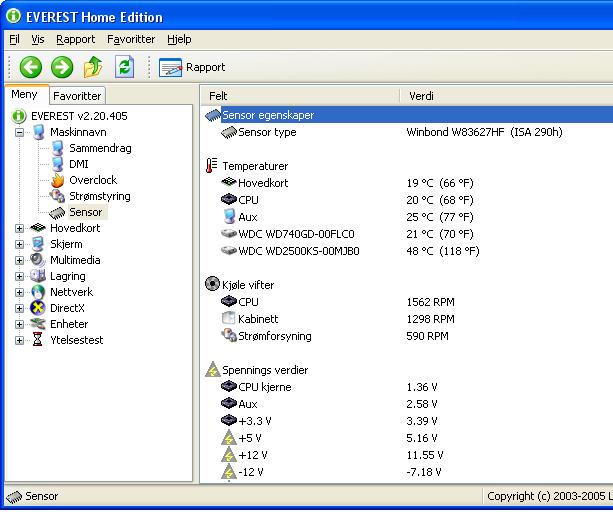Open the Vis menu
Screen dimensions: 613x512
pyautogui.click(x=38, y=39)
